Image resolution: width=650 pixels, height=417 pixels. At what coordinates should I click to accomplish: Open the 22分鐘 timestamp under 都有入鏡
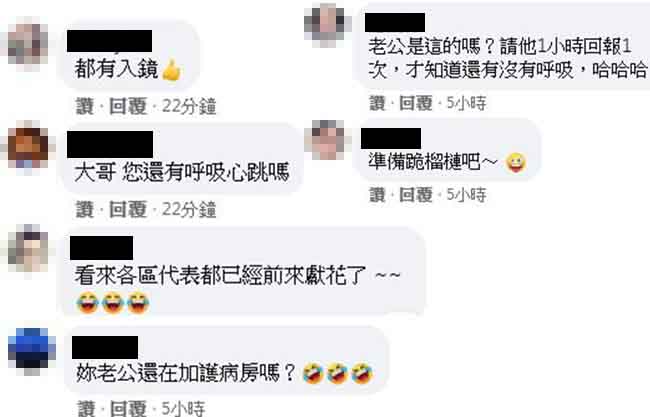[189, 107]
